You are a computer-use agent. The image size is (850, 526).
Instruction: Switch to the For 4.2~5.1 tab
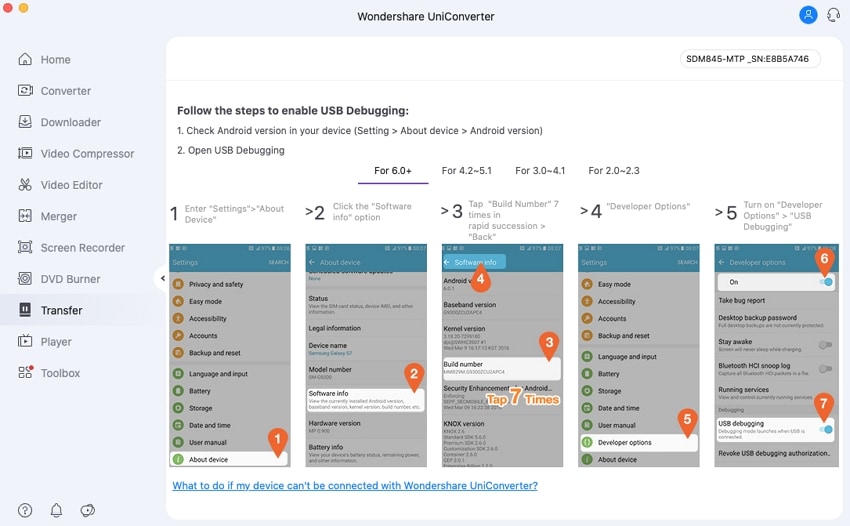pyautogui.click(x=466, y=171)
